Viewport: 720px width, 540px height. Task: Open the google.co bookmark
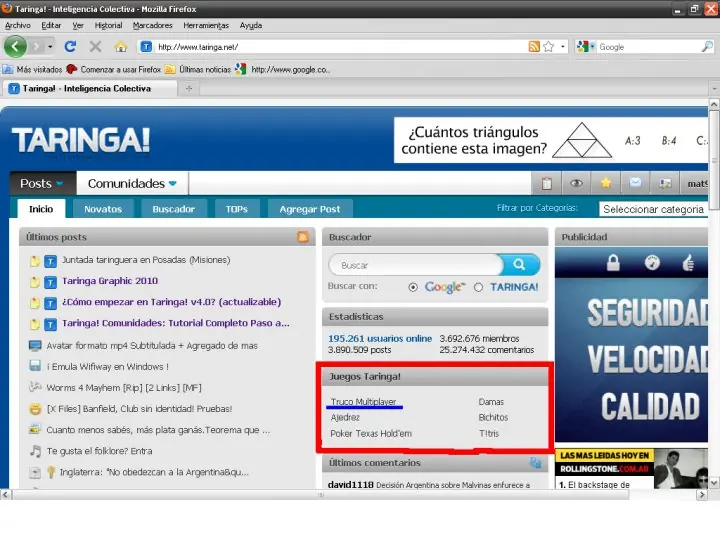tap(282, 69)
